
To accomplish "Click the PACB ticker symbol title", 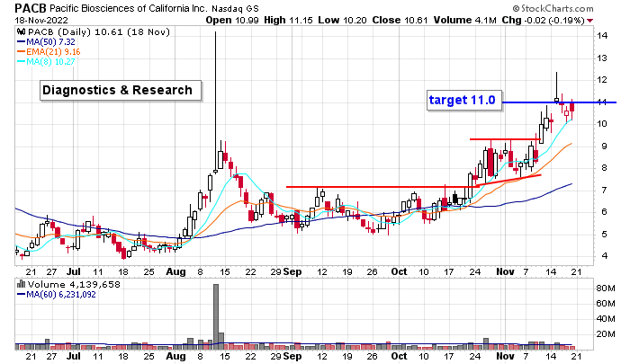I will 31,8.
